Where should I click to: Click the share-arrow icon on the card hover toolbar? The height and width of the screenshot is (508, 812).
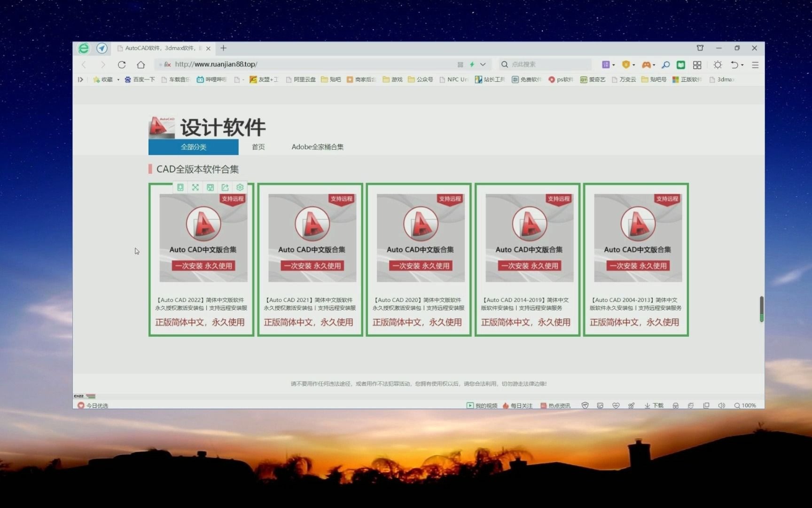point(225,187)
